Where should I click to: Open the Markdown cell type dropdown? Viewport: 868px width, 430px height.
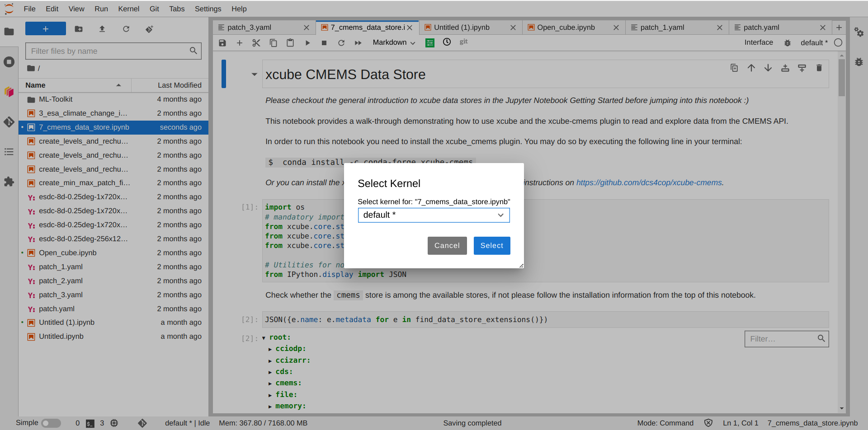point(394,42)
